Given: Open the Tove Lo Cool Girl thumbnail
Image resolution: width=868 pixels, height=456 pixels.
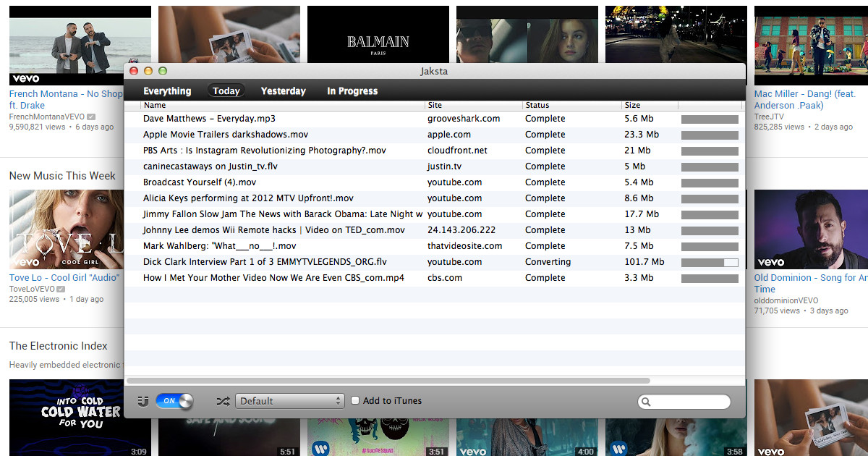Looking at the screenshot, I should click(x=67, y=229).
